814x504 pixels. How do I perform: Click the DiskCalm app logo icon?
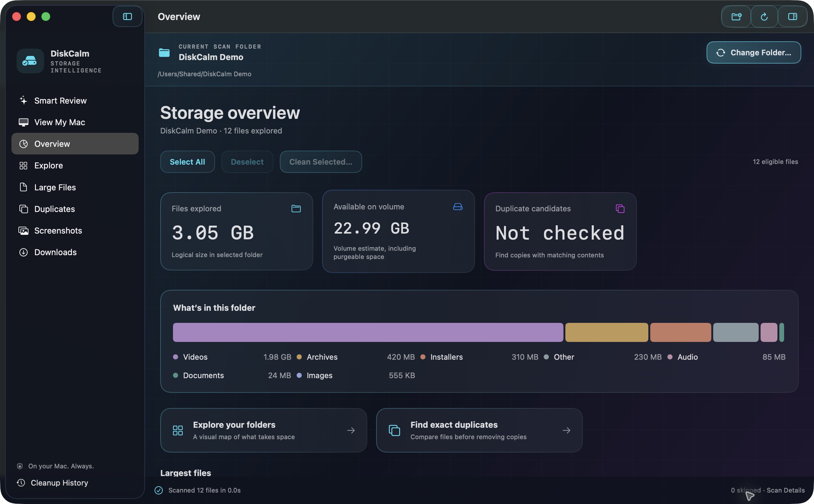(x=30, y=61)
